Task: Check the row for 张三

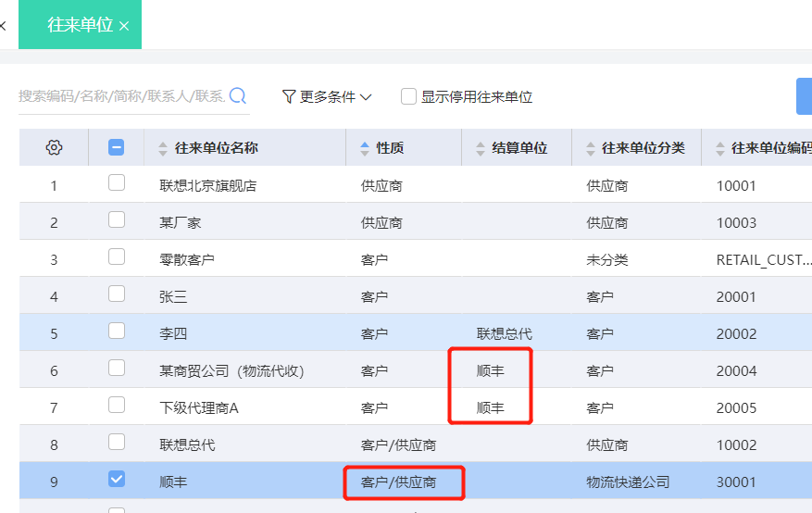Action: point(117,294)
